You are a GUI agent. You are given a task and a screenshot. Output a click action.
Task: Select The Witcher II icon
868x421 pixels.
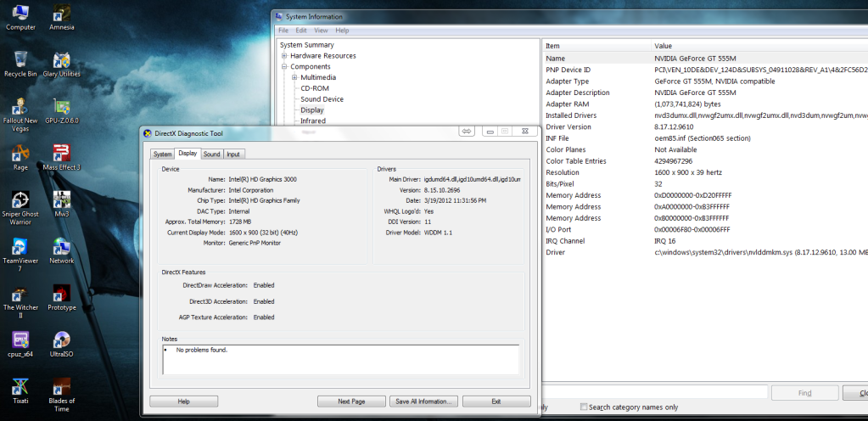pos(20,301)
